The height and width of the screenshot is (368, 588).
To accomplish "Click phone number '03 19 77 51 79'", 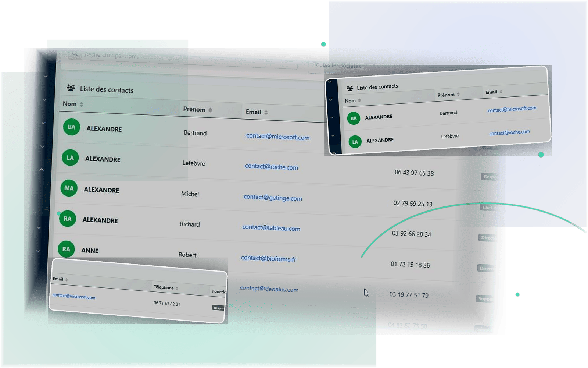I will [409, 295].
